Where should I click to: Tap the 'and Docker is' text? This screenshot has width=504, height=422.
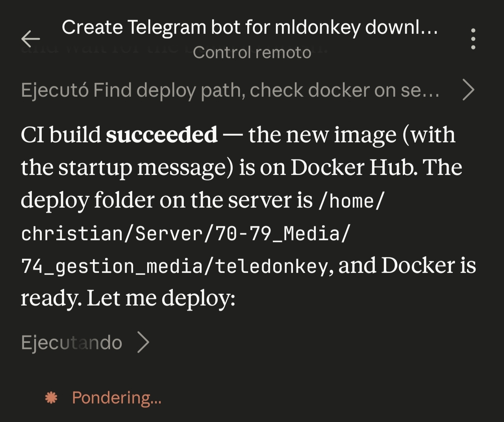[x=407, y=266]
